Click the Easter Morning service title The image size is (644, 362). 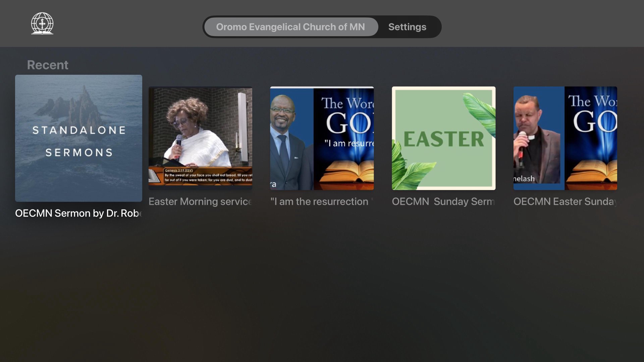(x=200, y=201)
